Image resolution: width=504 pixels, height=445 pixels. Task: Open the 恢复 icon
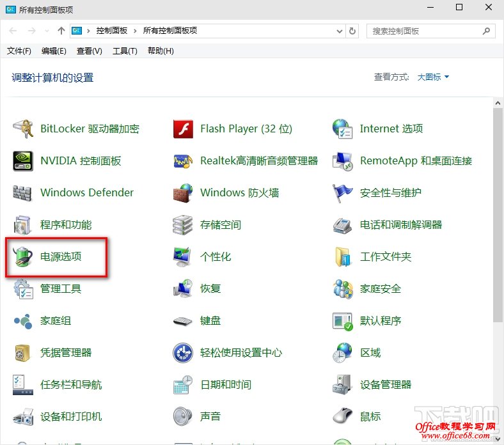(182, 288)
